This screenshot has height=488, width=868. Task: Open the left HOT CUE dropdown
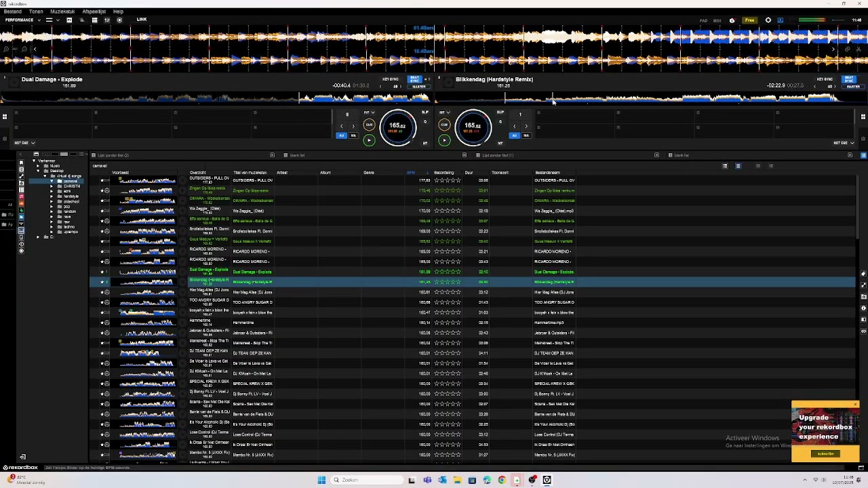(x=25, y=143)
